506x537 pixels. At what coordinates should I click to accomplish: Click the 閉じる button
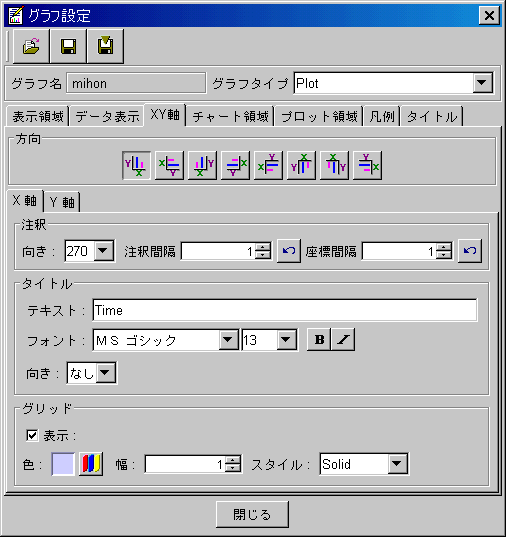point(252,514)
